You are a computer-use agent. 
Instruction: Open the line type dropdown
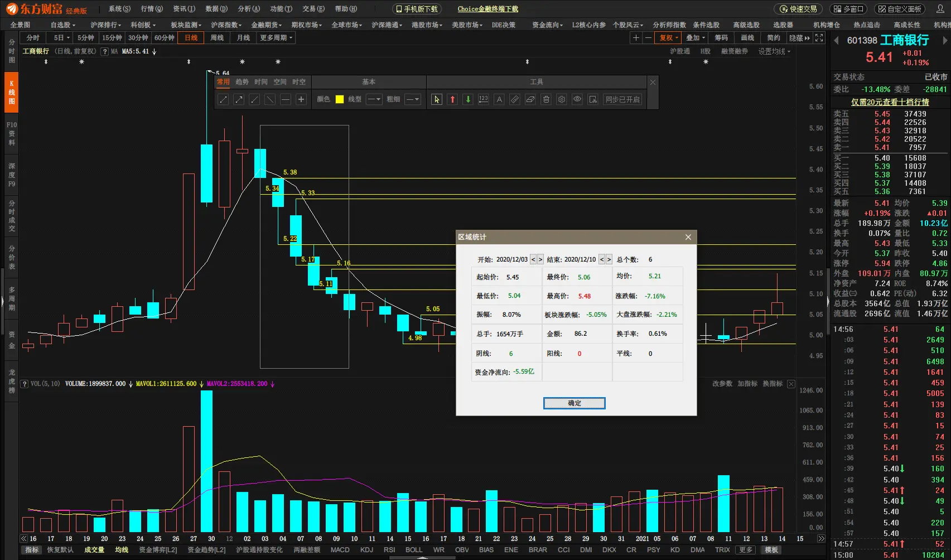pos(374,99)
